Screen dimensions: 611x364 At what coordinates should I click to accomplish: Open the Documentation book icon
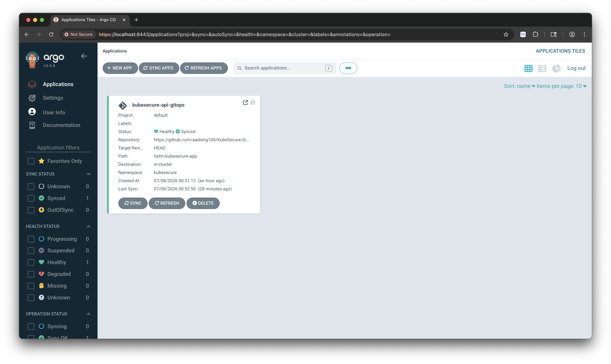[32, 125]
